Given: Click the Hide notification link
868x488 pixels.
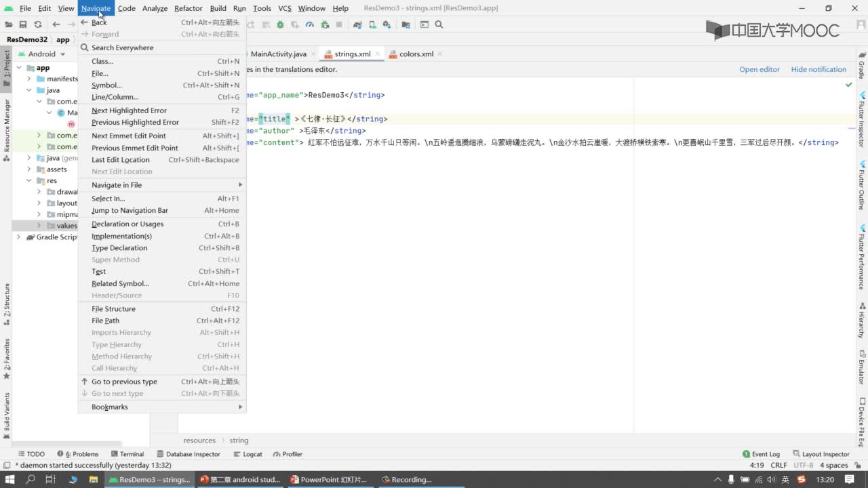Looking at the screenshot, I should [x=818, y=69].
